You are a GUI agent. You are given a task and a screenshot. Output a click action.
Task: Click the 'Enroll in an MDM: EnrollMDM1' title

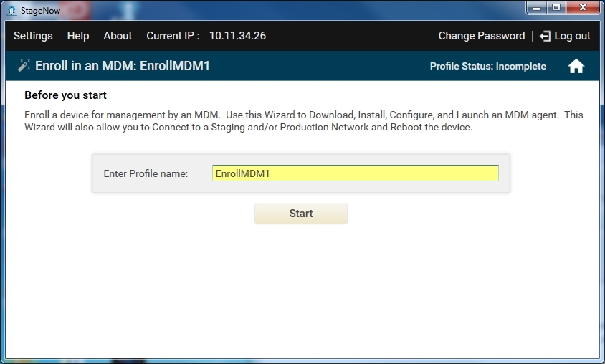point(123,67)
